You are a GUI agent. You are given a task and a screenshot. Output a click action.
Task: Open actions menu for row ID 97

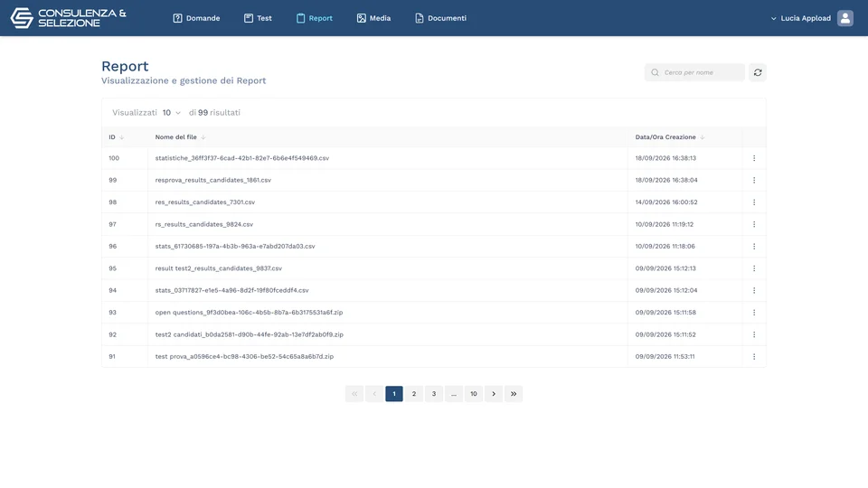click(x=754, y=225)
